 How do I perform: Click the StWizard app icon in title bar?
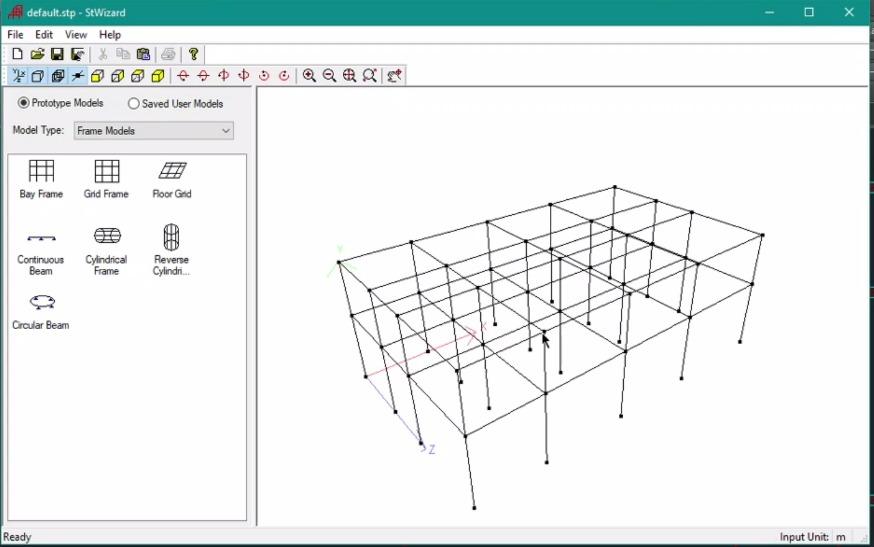click(16, 12)
